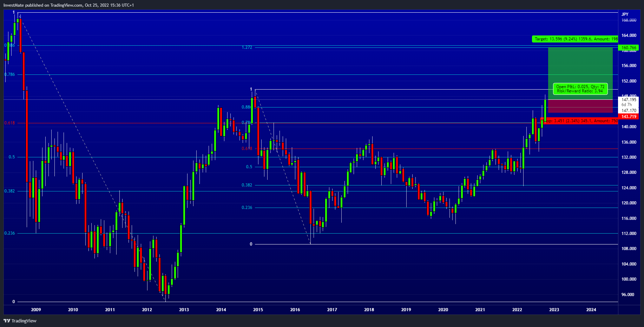The image size is (644, 327).
Task: Click the 164.000 price axis value
Action: [629, 35]
